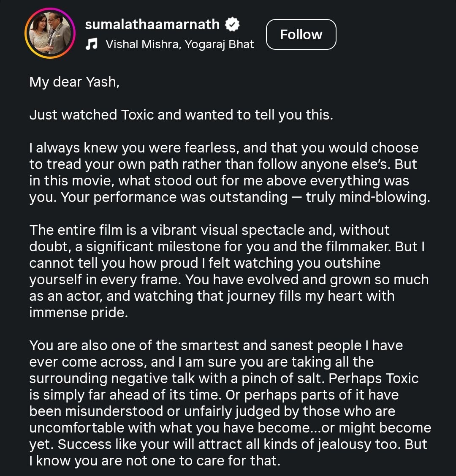Viewport: 456px width, 476px height.
Task: Click the greeting line 'My dear Yash,'
Action: pyautogui.click(x=75, y=82)
